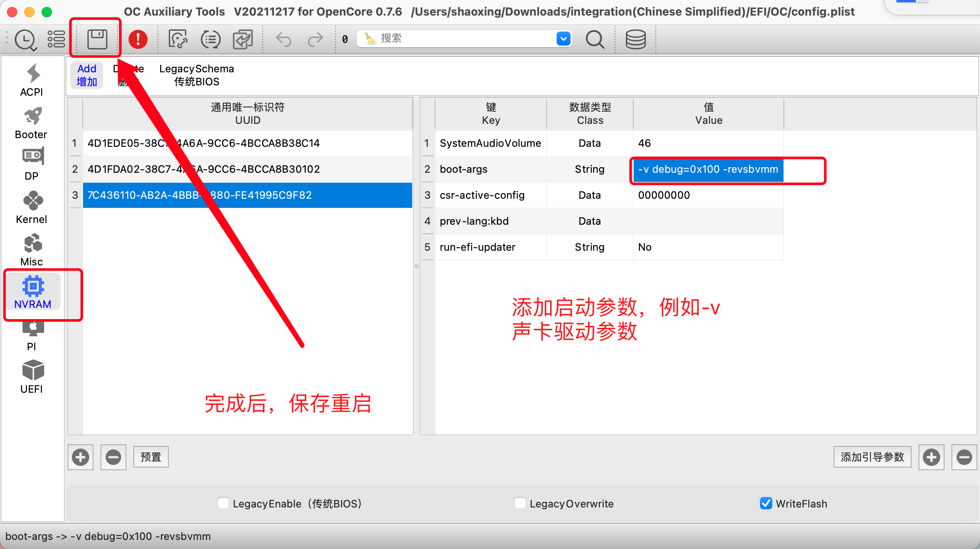Select the Add tab

click(87, 75)
